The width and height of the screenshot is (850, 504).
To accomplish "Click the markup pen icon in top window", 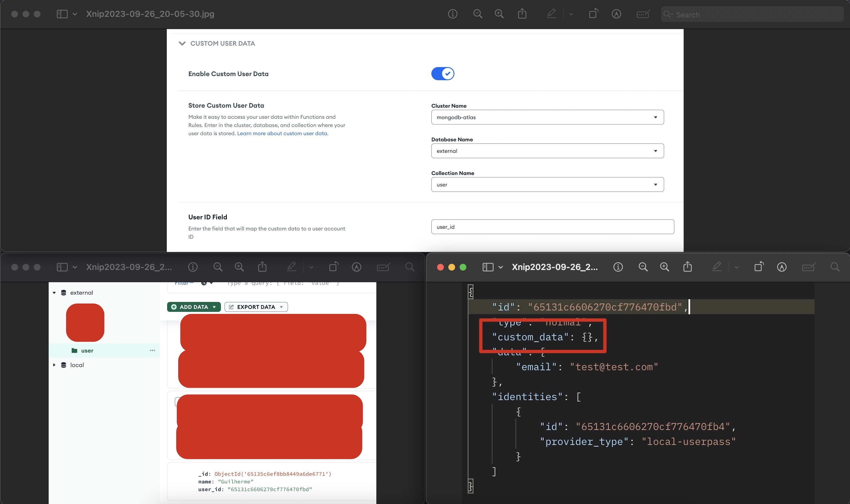I will pos(552,14).
